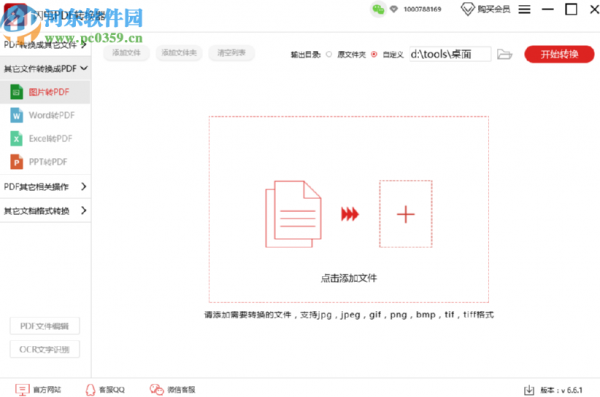
Task: Click the green Excel转PDF icon
Action: 16,139
